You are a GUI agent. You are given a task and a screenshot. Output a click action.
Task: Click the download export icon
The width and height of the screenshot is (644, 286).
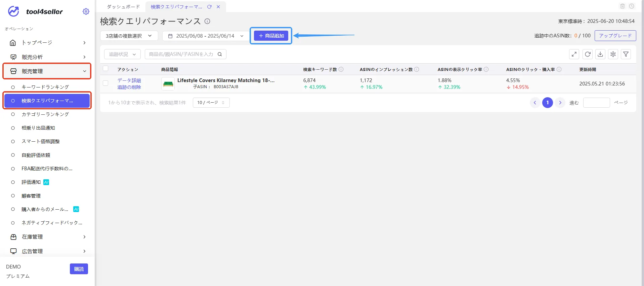point(600,54)
